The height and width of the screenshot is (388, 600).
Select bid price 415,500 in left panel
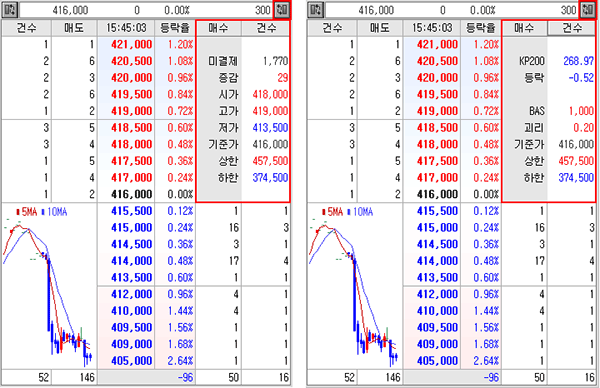132,211
